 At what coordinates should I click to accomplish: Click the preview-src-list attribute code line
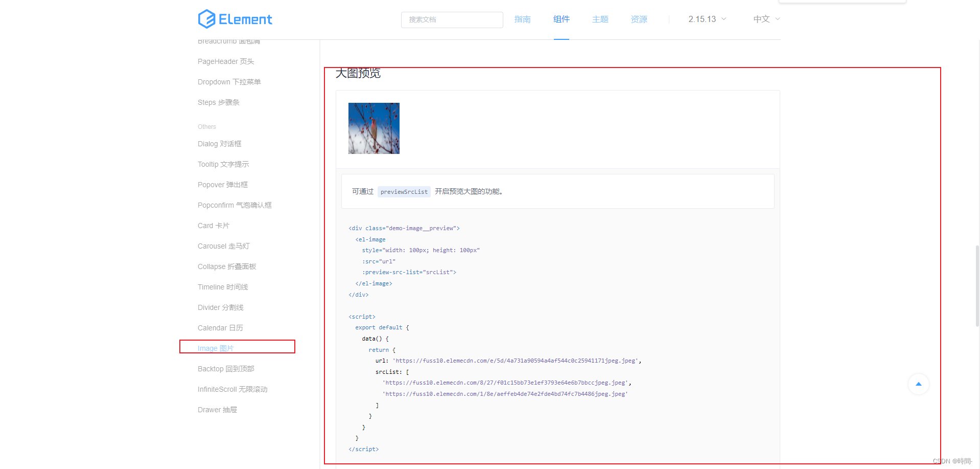click(x=409, y=272)
